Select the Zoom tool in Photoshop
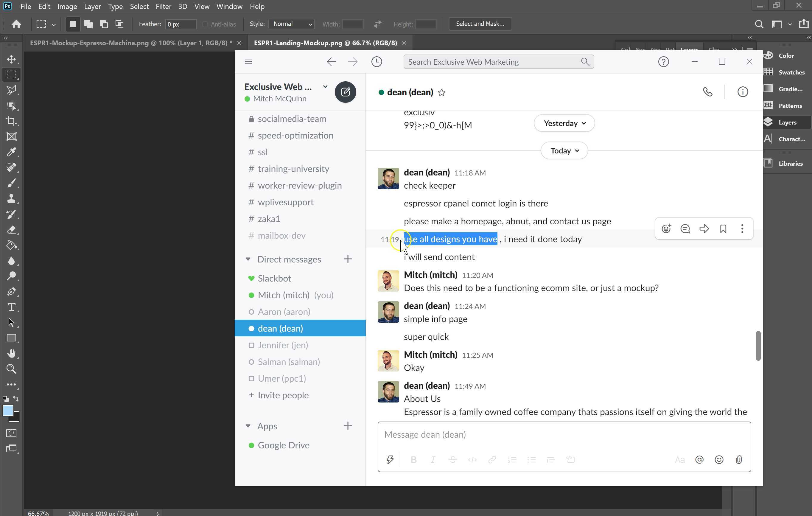 click(11, 369)
